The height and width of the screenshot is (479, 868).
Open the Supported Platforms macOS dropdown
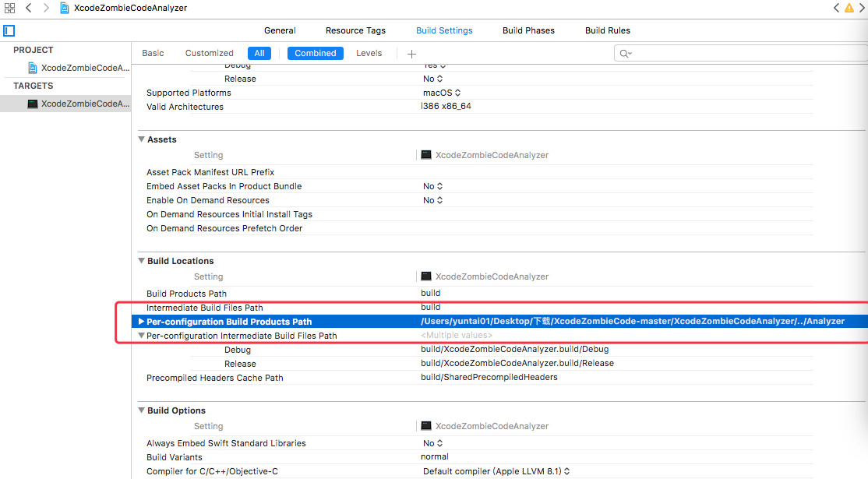click(x=442, y=93)
